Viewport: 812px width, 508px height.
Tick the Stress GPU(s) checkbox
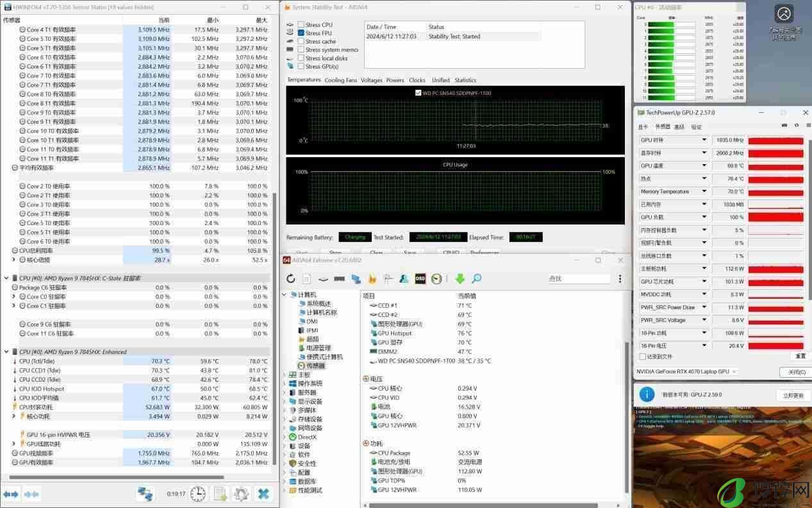pyautogui.click(x=301, y=66)
